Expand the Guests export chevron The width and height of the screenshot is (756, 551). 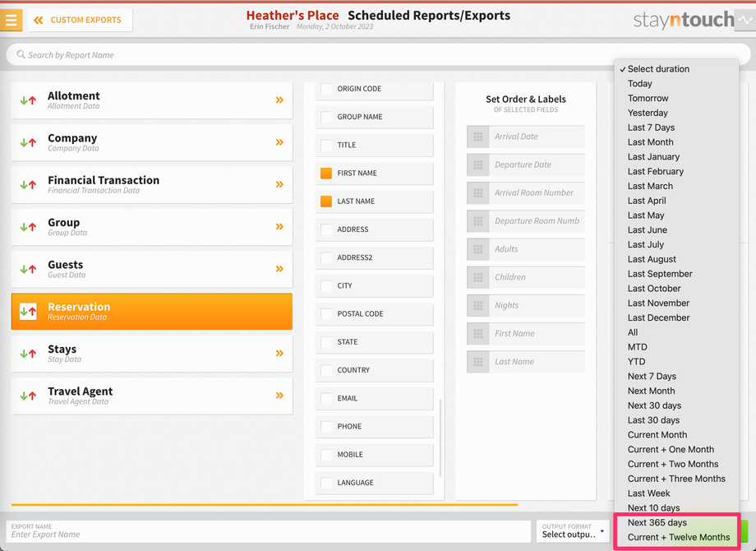point(279,268)
